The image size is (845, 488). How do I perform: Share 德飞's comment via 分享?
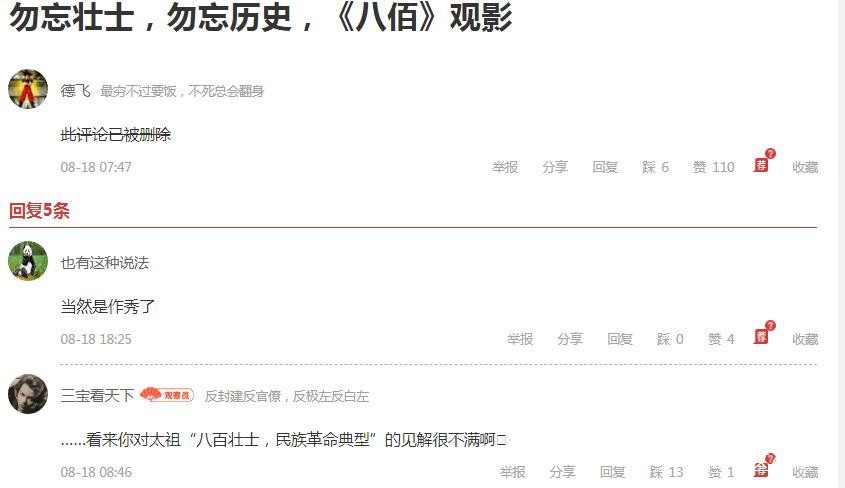[555, 167]
